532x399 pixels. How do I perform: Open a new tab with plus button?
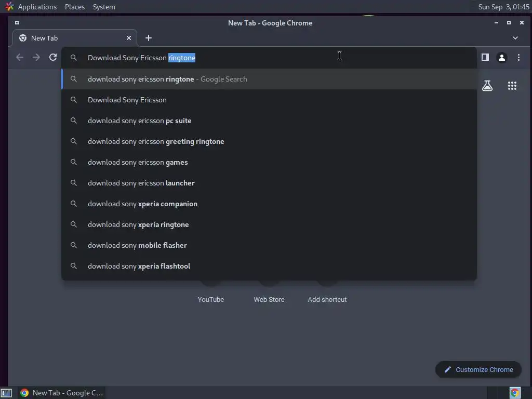click(149, 38)
